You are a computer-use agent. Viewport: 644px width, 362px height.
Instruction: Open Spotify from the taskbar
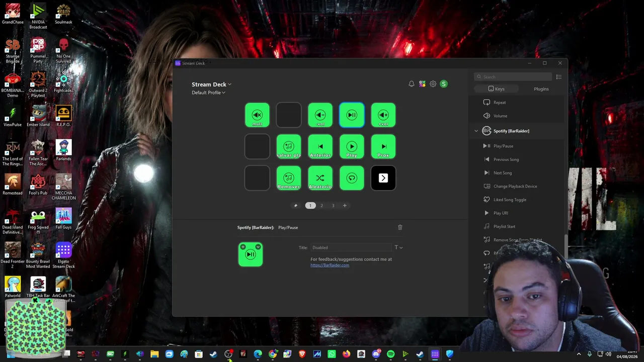click(391, 354)
